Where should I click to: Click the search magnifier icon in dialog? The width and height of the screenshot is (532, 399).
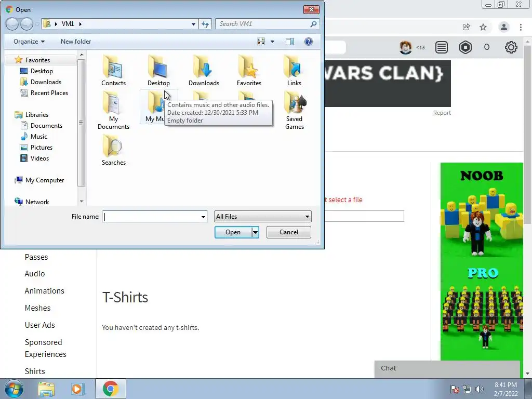pyautogui.click(x=313, y=24)
